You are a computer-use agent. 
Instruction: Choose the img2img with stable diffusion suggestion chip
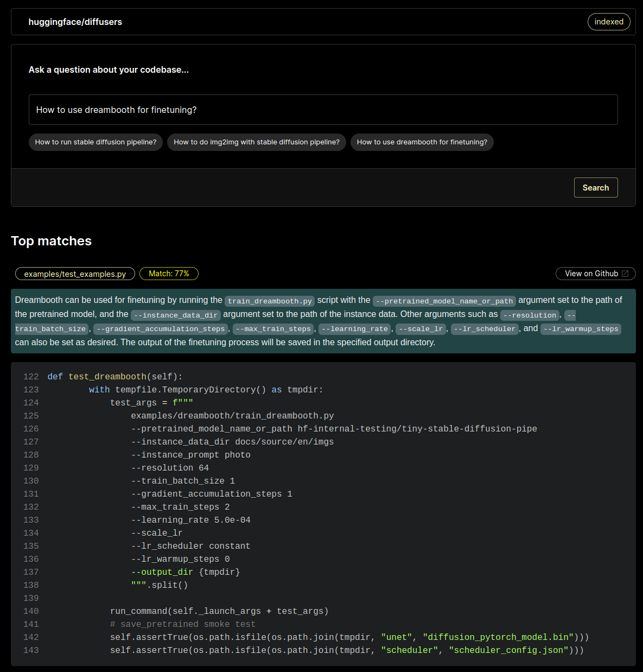click(x=256, y=142)
